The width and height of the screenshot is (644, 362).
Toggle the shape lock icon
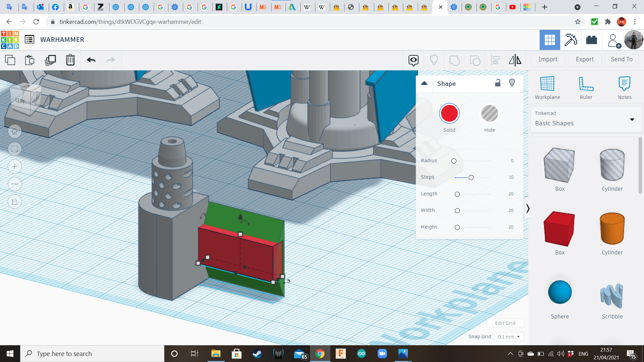coord(498,83)
